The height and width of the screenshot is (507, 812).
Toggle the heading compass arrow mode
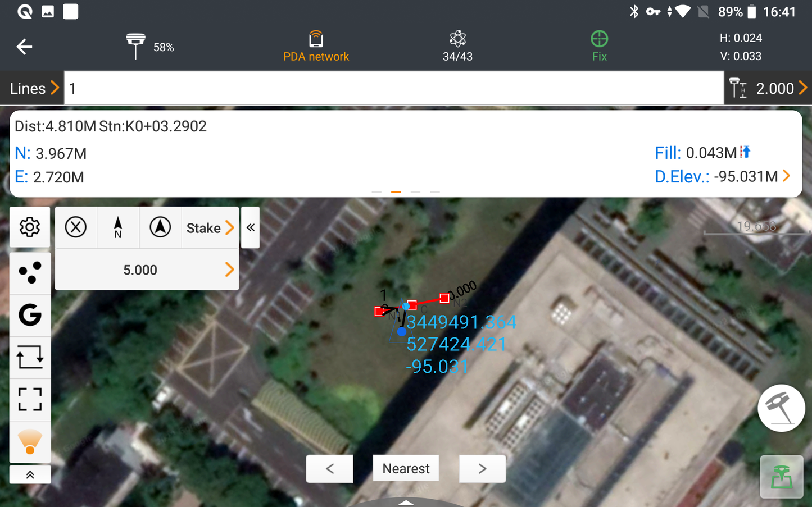[x=160, y=228]
